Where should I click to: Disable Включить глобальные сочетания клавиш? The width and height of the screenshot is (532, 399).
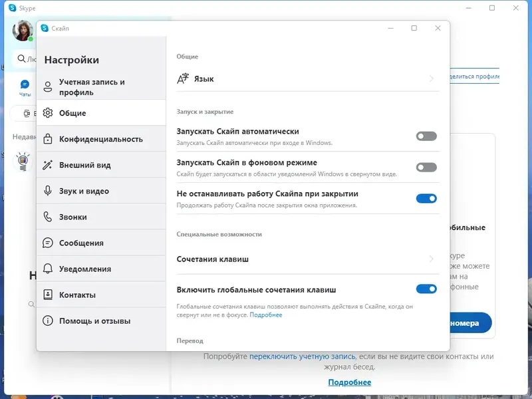[x=426, y=289]
